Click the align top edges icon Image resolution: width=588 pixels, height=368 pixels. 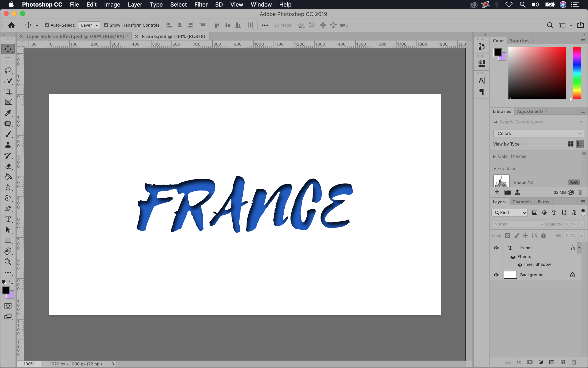coord(217,25)
